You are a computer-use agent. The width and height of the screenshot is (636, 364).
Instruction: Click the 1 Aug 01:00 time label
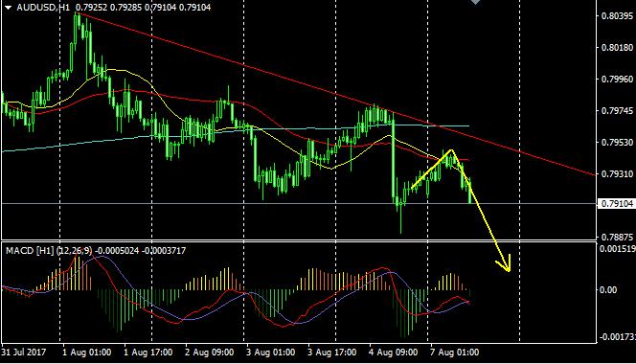click(x=87, y=352)
